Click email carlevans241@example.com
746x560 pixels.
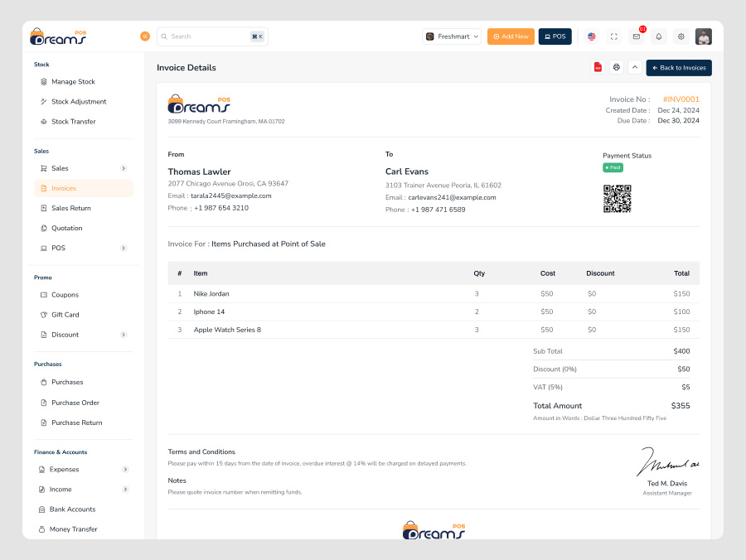[452, 198]
